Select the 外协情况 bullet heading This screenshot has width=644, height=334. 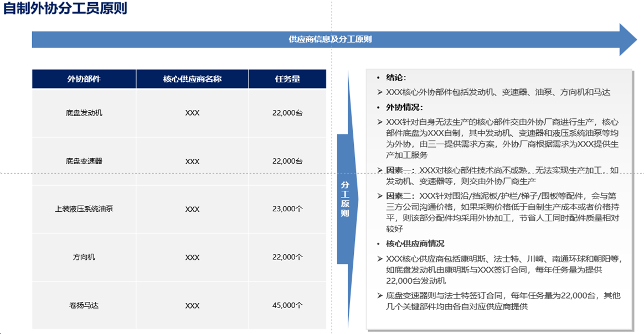(404, 107)
